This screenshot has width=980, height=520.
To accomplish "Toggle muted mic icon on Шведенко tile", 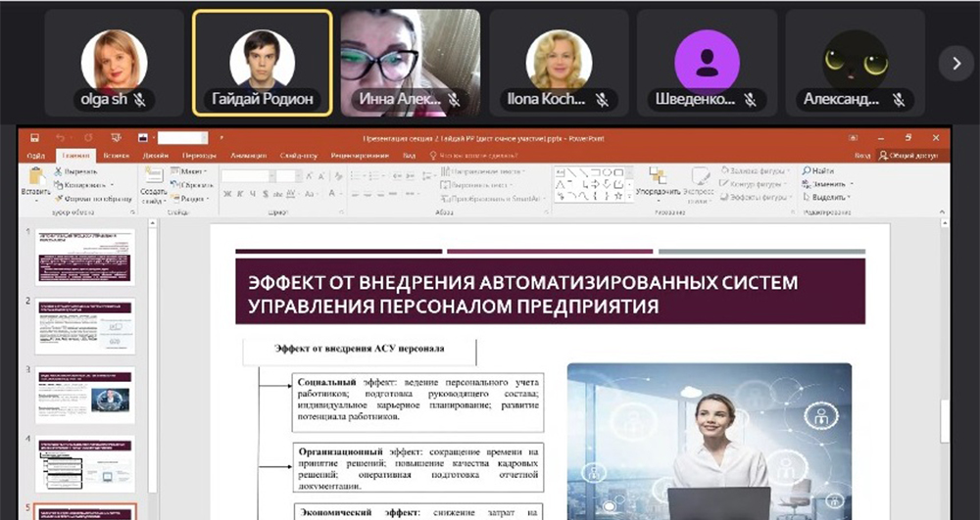I will tap(751, 100).
